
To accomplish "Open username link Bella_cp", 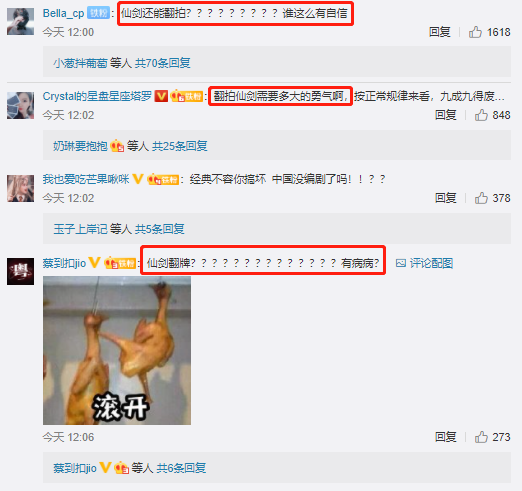I will (x=63, y=13).
